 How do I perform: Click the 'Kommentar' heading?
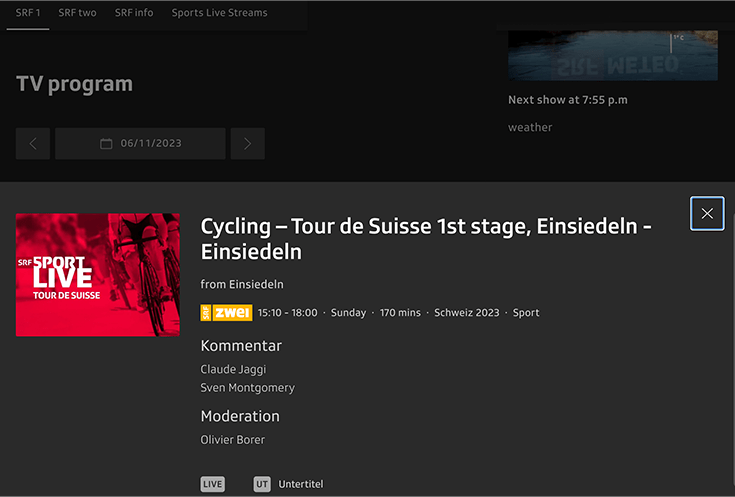click(241, 346)
